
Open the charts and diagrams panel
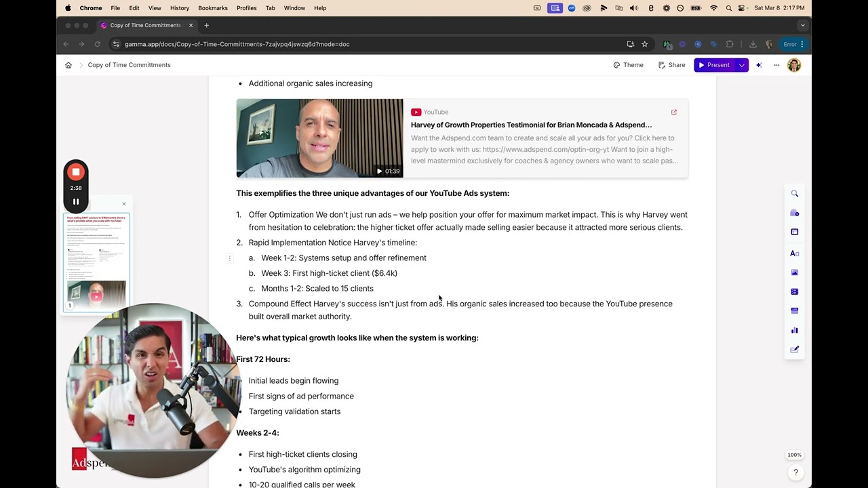click(x=795, y=330)
